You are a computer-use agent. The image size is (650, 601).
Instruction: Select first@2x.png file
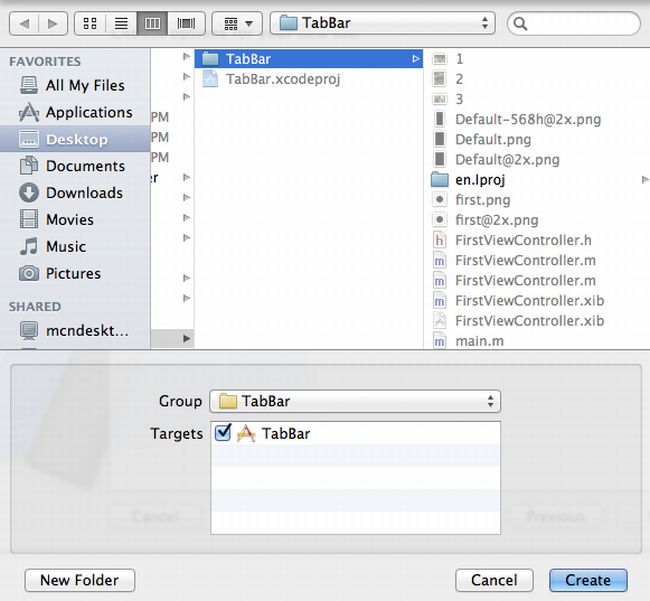coord(538,220)
